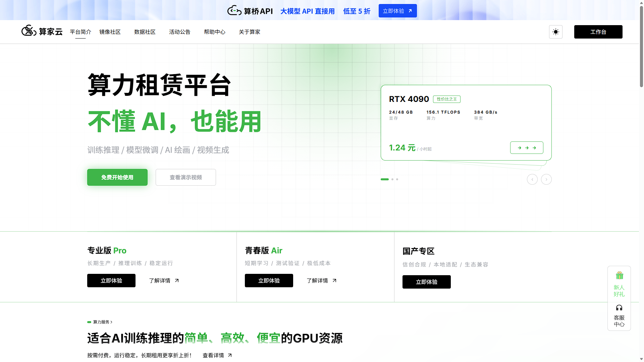Click the 青春版 Air heading
Viewport: 644px width, 362px height.
pyautogui.click(x=264, y=250)
